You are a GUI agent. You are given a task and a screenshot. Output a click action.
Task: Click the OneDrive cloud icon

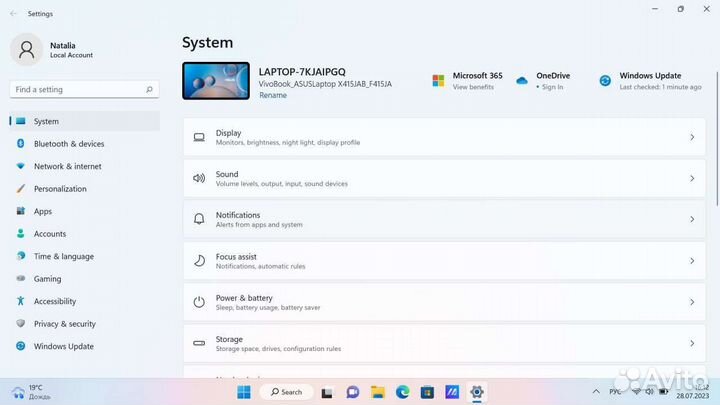coord(522,81)
